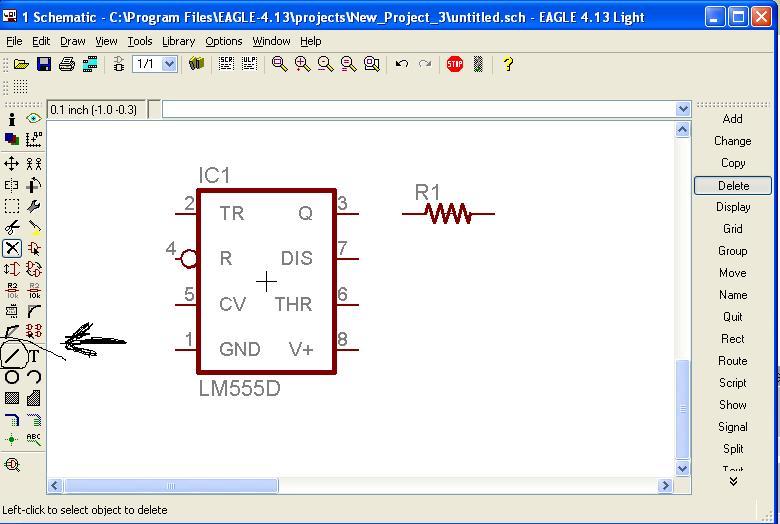Click the command line input field
Screen dimensions: 780x524
tap(419, 109)
